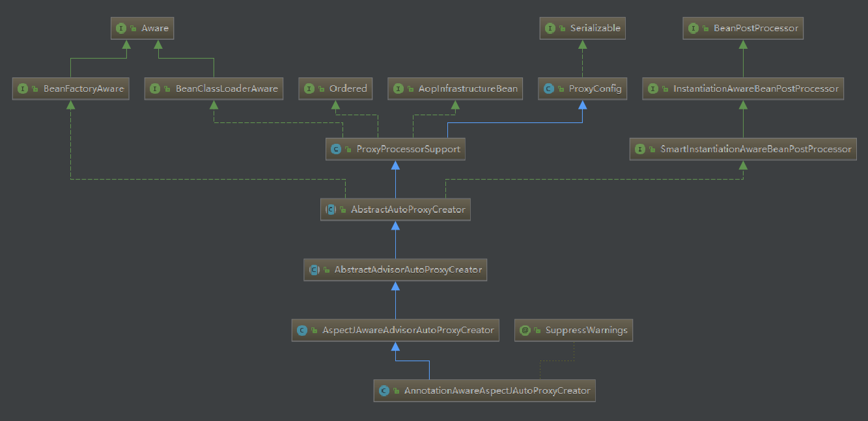
Task: Select the AspectJAwareAdvisorAutoProxyCreator node
Action: point(395,331)
